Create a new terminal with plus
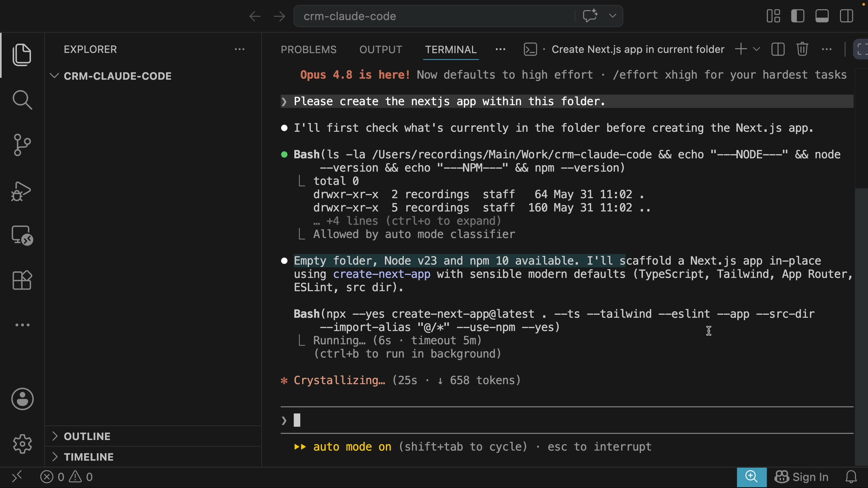868x488 pixels. [x=741, y=49]
